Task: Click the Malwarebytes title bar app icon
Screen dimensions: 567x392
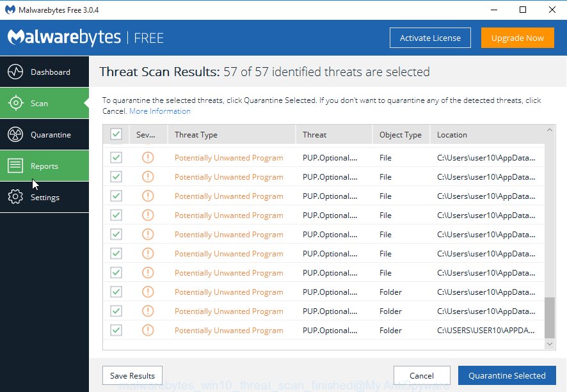Action: (x=10, y=10)
